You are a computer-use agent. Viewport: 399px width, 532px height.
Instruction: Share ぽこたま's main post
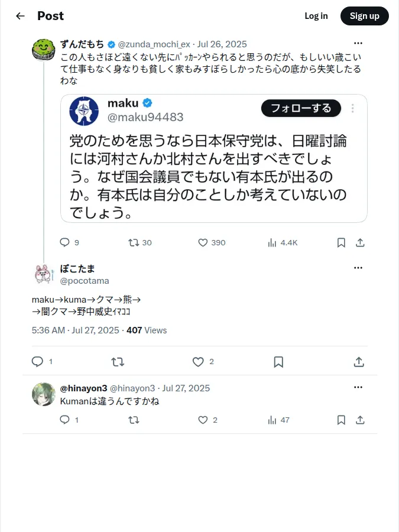pyautogui.click(x=359, y=362)
